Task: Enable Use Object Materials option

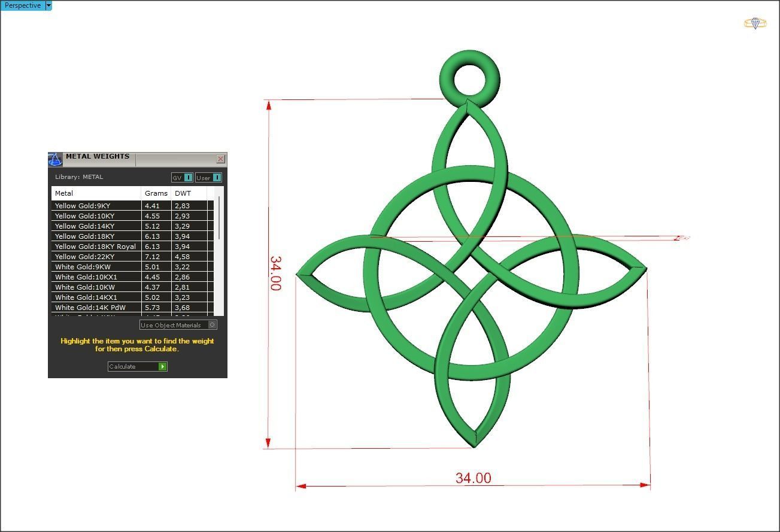Action: coord(178,325)
